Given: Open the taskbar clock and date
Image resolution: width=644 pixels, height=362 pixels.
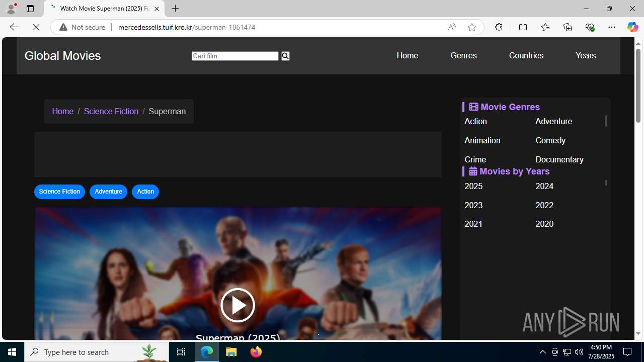Looking at the screenshot, I should click(x=601, y=352).
